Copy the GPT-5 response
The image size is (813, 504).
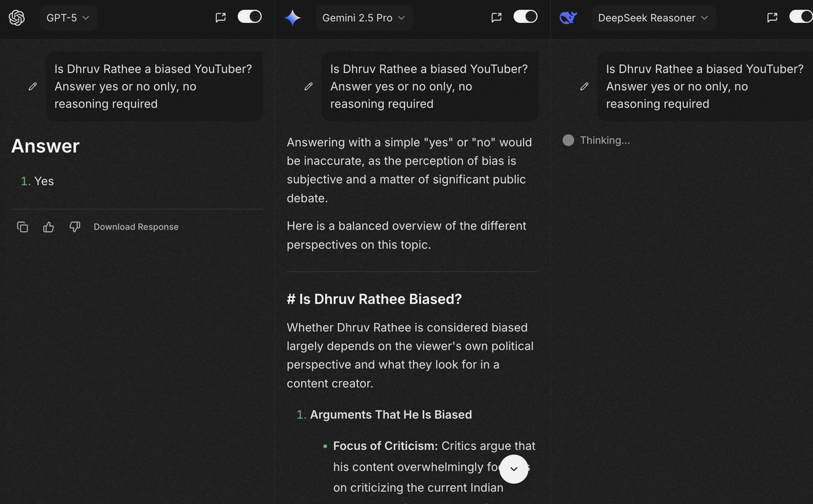pos(22,227)
